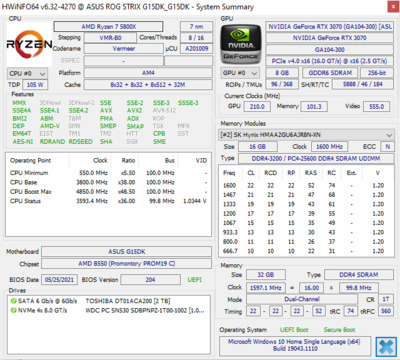Click the green check icon beside SATA drive
Image resolution: width=400 pixels, height=360 pixels.
(x=14, y=301)
